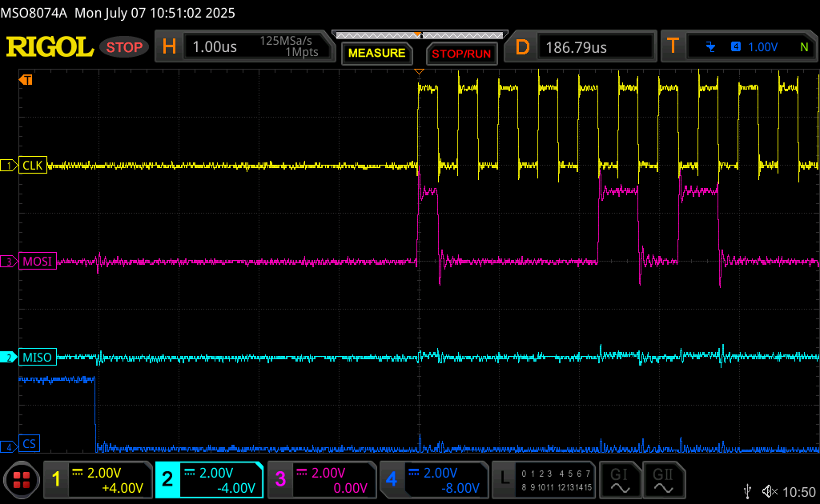This screenshot has width=820, height=504.
Task: Click the 1Mpts memory depth value
Action: (302, 52)
